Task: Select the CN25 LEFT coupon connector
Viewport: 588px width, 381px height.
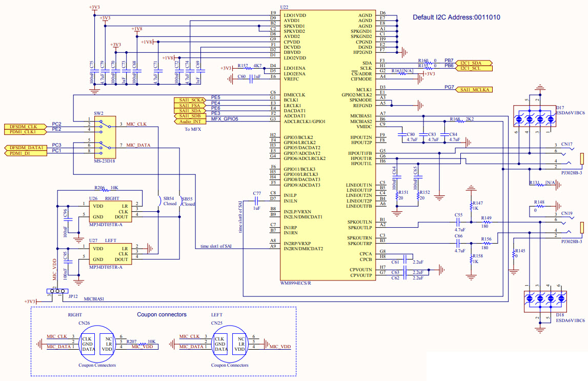Action: [x=230, y=344]
